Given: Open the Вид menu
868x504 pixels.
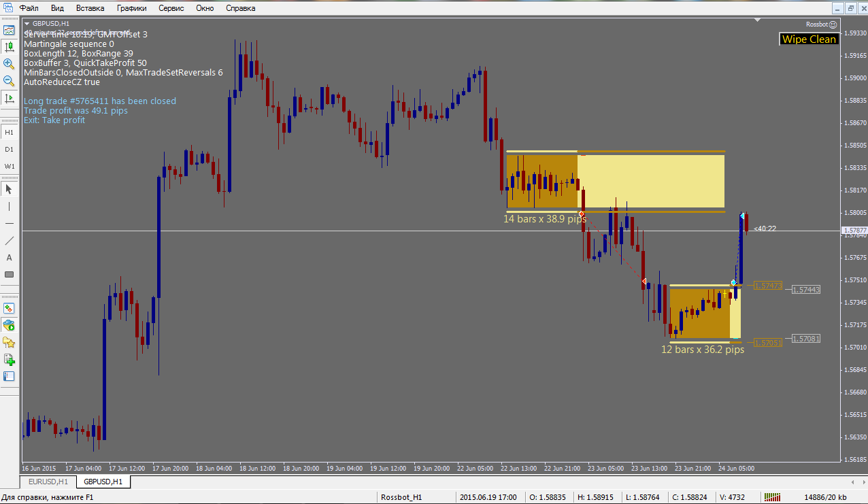Looking at the screenshot, I should point(58,8).
